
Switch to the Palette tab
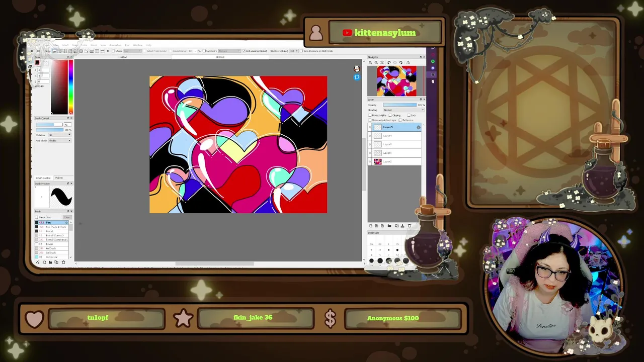[59, 178]
